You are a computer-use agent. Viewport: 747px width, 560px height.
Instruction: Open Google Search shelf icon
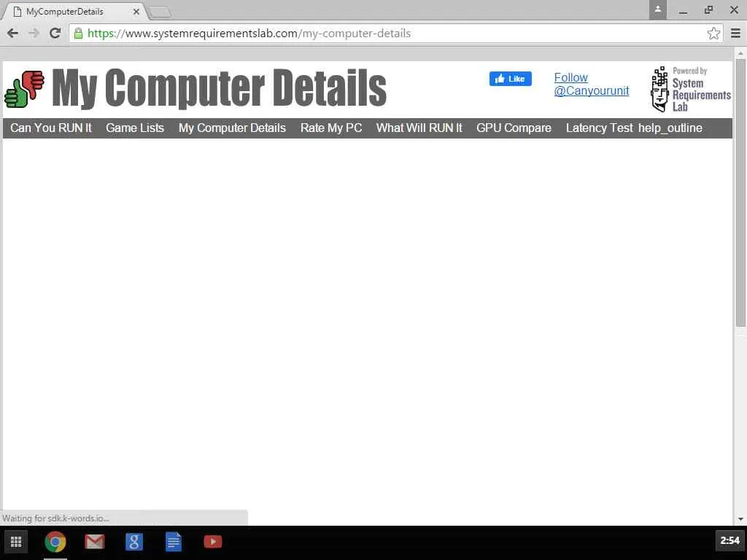point(134,542)
